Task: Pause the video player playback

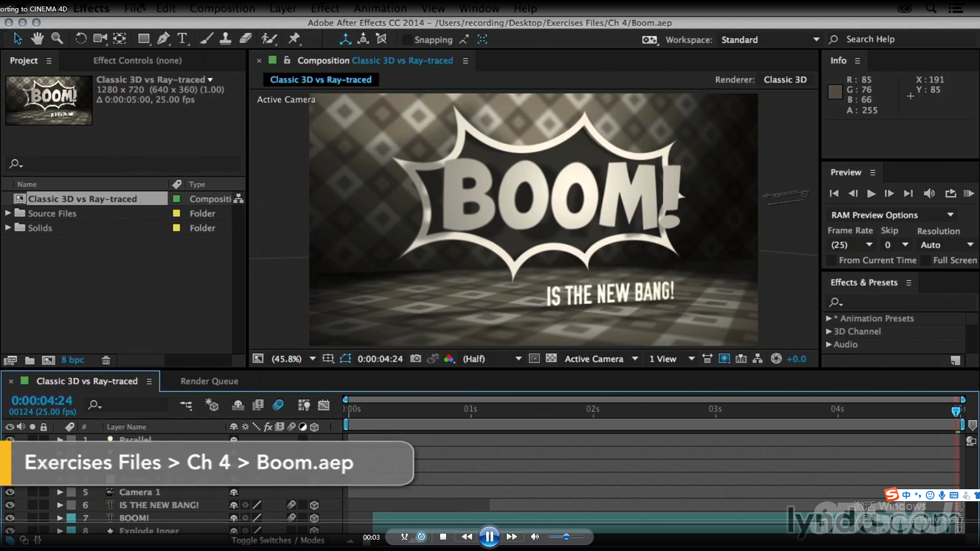Action: pos(489,537)
